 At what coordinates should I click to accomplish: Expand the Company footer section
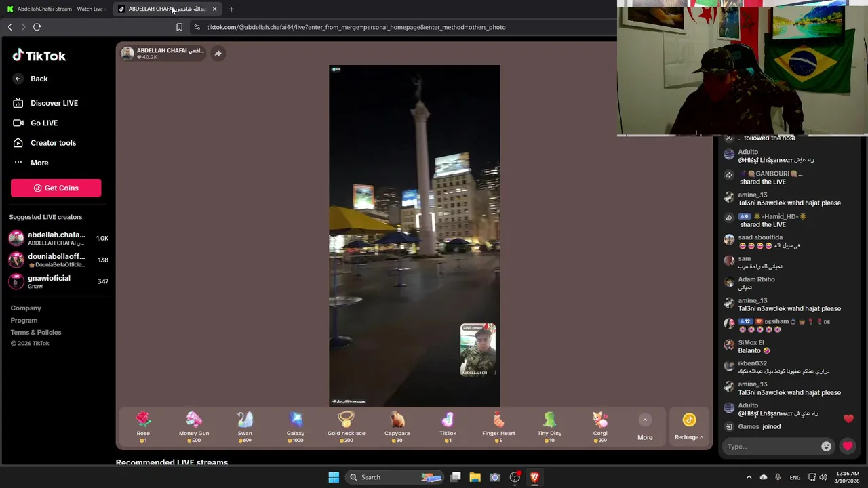click(26, 308)
